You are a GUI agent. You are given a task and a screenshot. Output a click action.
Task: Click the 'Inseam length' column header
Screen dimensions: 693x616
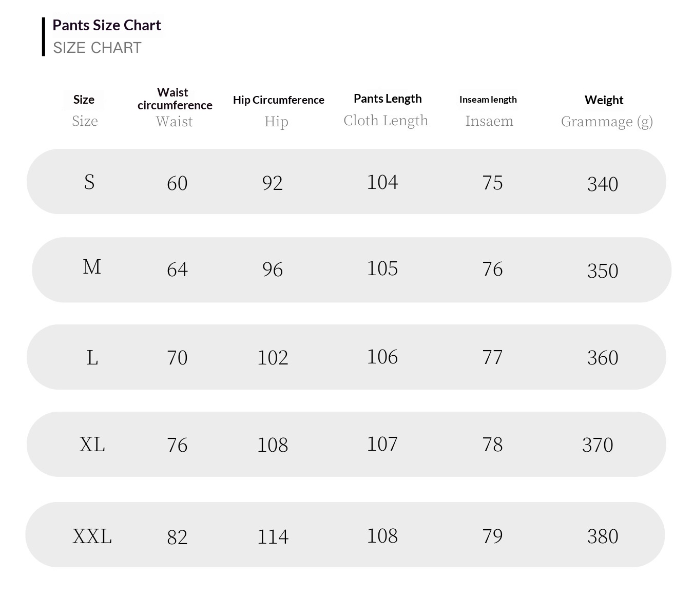pyautogui.click(x=488, y=100)
